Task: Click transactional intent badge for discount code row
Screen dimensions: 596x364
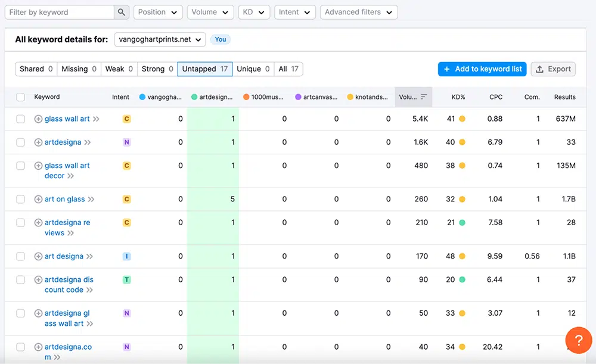Action: coord(126,279)
